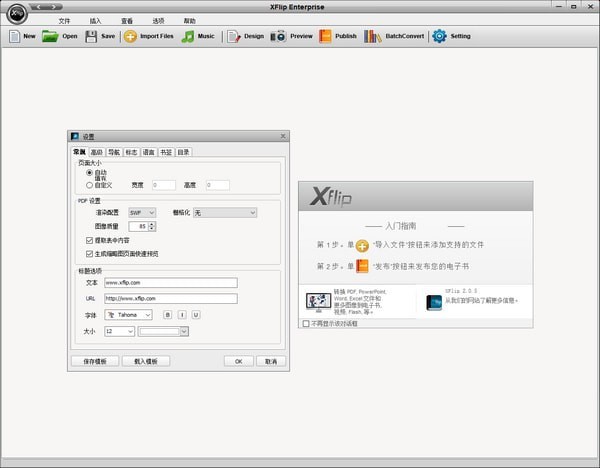Open the SWF render config dropdown
Screen dimensions: 600x468
pos(142,213)
